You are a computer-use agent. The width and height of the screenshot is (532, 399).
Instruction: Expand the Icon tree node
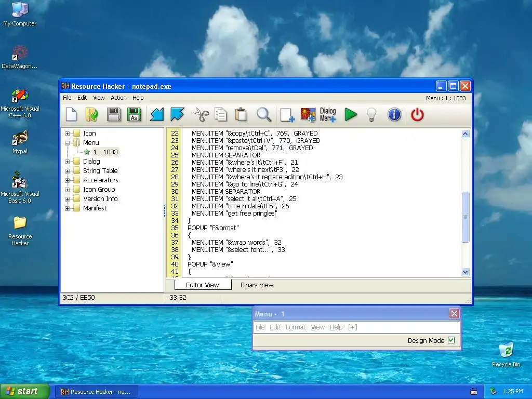tap(67, 134)
